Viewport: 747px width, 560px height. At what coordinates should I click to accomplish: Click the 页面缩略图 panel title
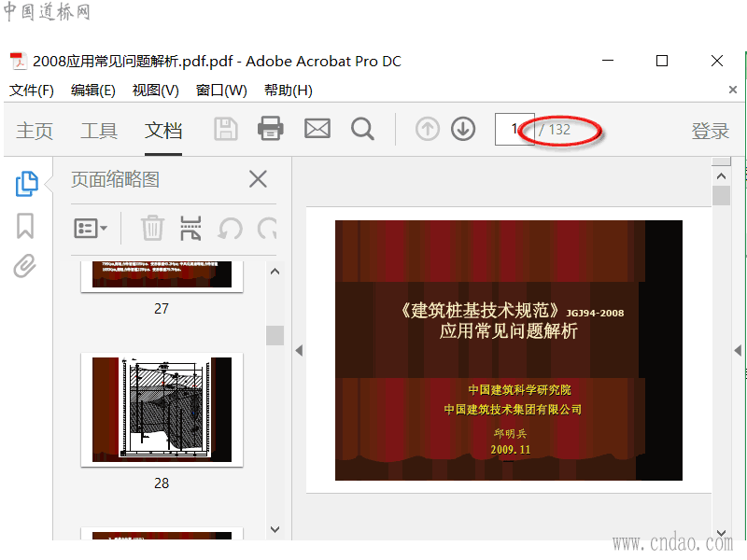coord(115,179)
